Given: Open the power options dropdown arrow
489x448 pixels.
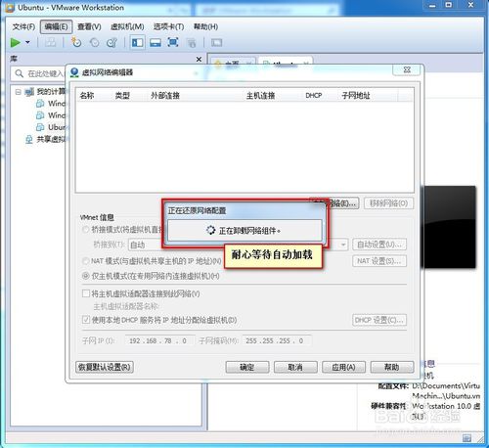Looking at the screenshot, I should point(27,42).
